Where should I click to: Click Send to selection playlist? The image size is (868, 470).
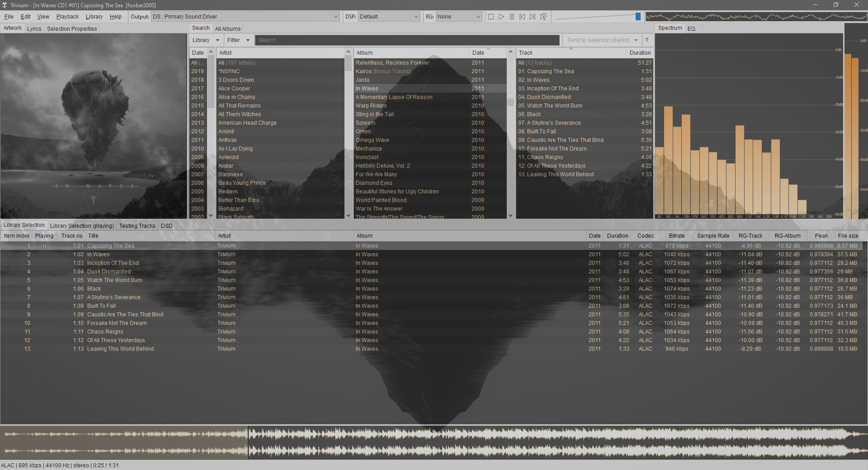tap(598, 40)
